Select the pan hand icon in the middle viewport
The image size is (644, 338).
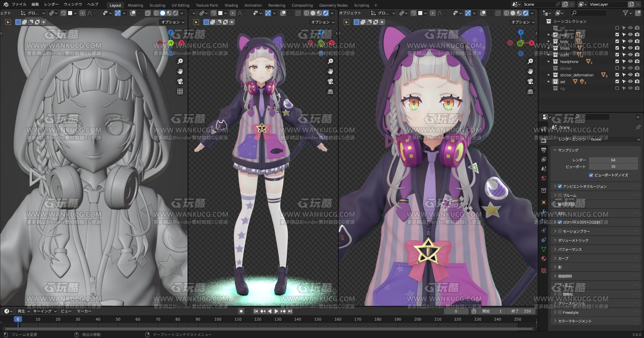tap(330, 71)
